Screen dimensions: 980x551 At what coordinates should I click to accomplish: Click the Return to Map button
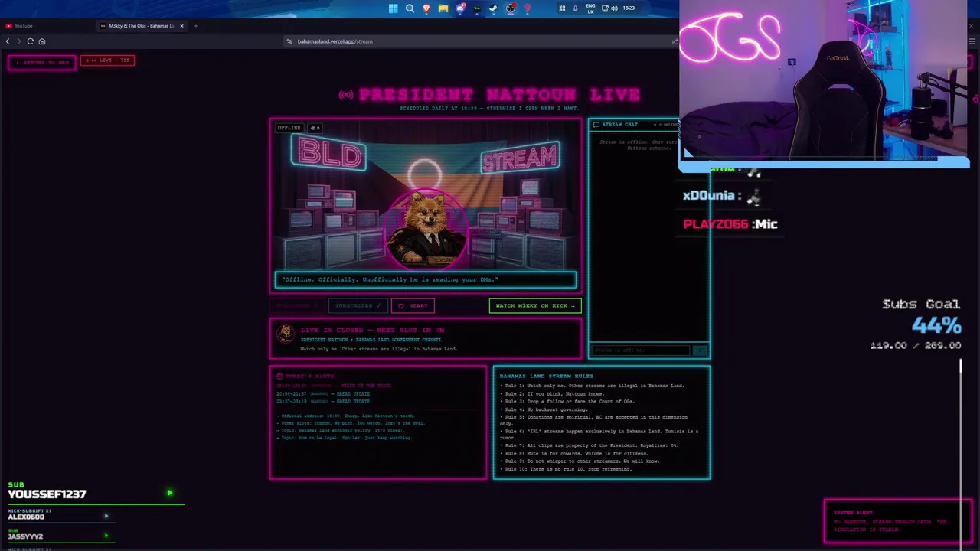42,62
